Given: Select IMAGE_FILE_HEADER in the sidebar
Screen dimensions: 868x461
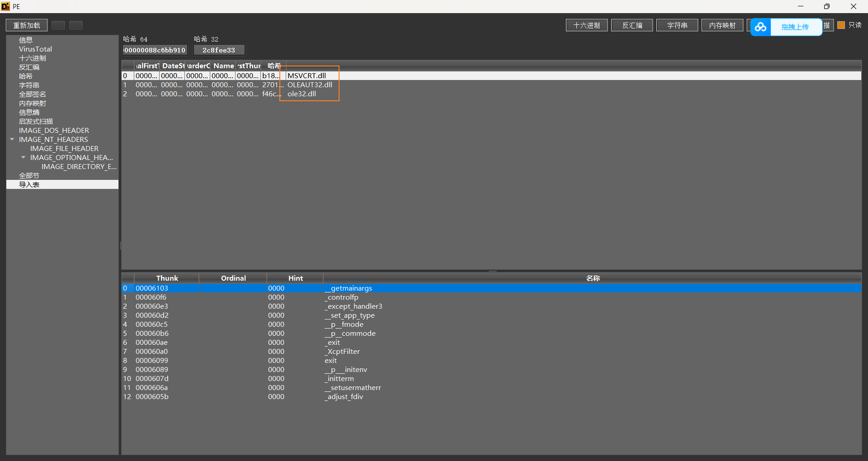Looking at the screenshot, I should (x=64, y=148).
